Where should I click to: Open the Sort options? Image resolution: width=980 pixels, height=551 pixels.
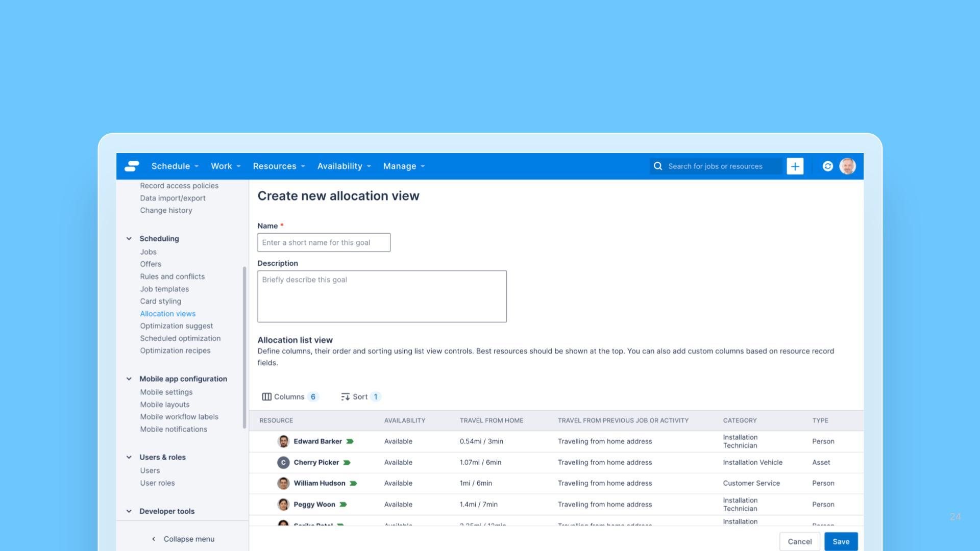tap(360, 397)
